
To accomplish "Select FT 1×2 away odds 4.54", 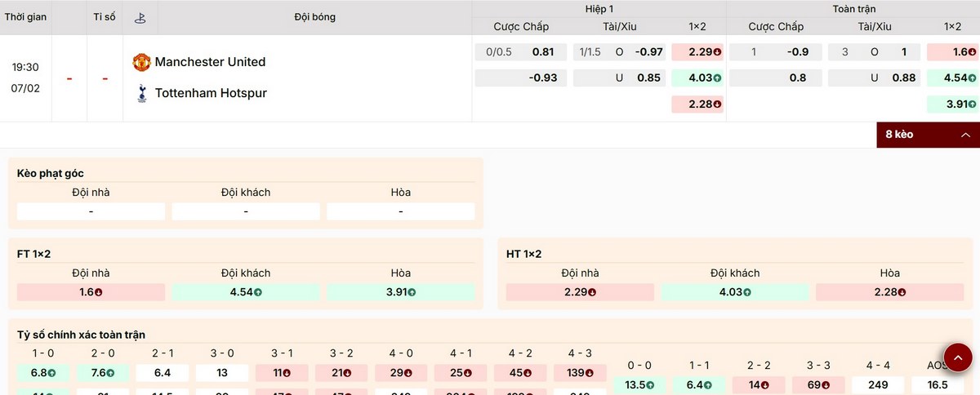I will click(x=246, y=292).
